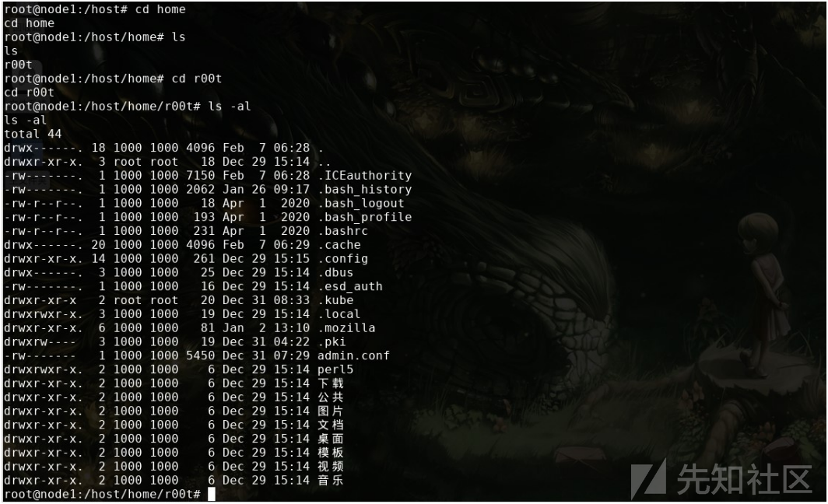
Task: Click the 'cd home' command on the first prompt line
Action: 160,9
